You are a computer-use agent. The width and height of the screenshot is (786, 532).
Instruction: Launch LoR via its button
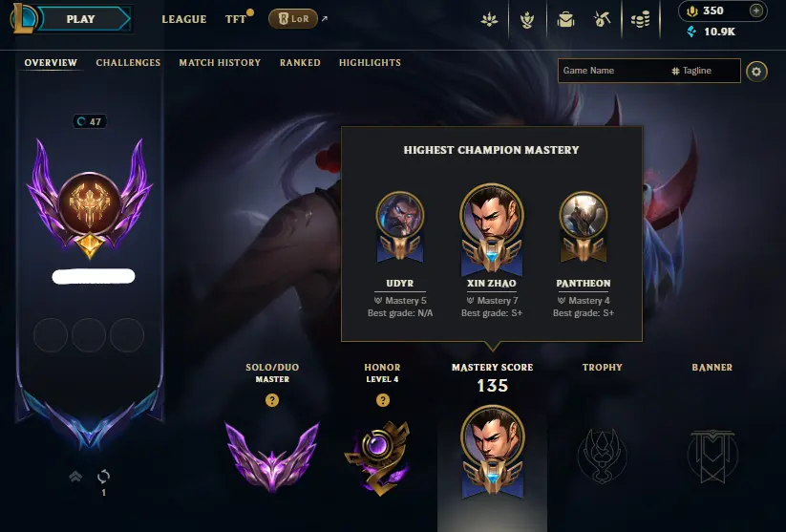[293, 19]
